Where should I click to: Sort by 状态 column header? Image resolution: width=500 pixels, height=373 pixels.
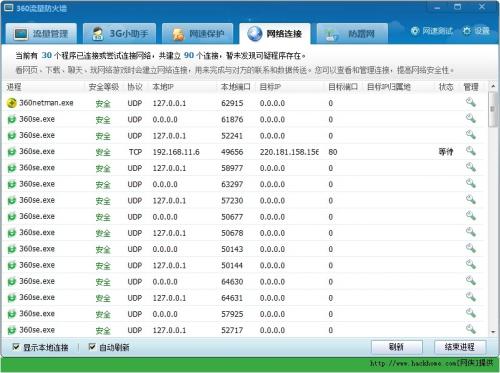(446, 87)
